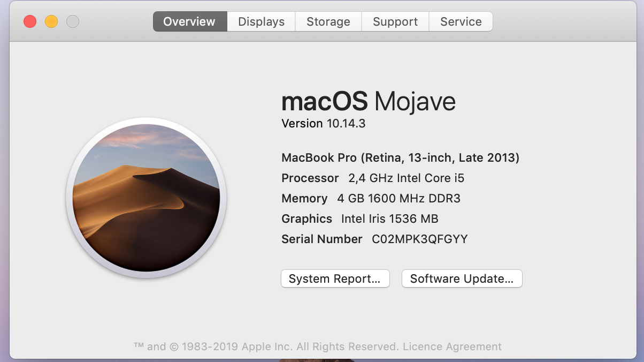Viewport: 644px width, 362px height.
Task: Click the greyed-out zoom window button
Action: click(x=73, y=21)
